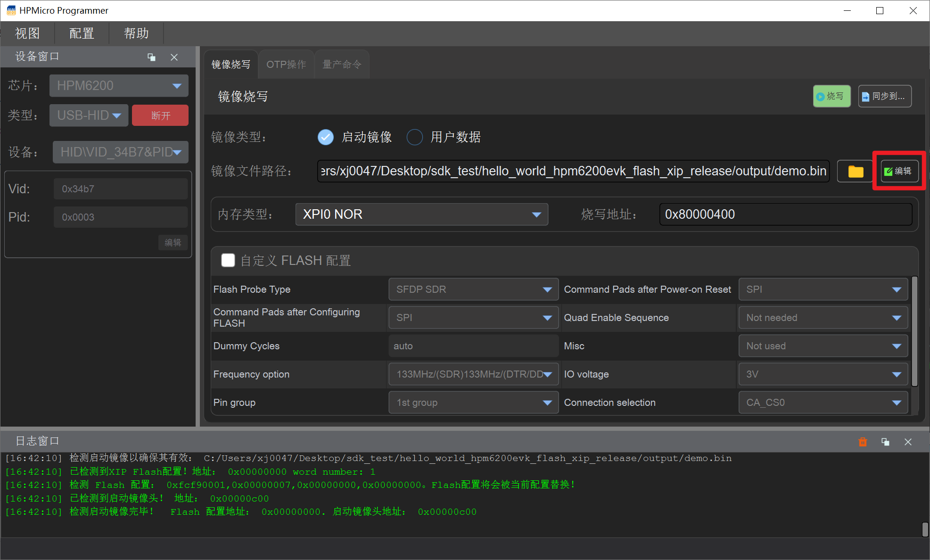930x560 pixels.
Task: Click the log window copy icon
Action: 885,441
